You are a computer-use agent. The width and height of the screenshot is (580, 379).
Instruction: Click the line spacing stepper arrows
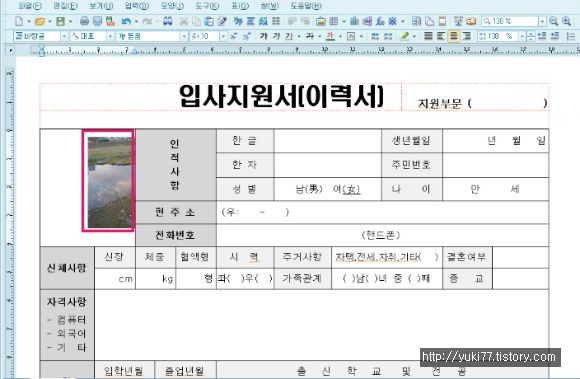tap(531, 36)
